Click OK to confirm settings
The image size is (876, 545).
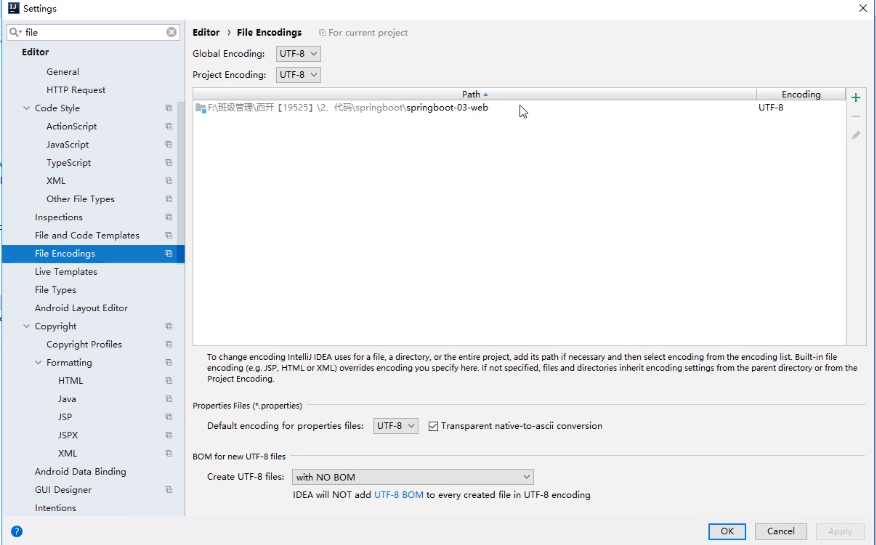(727, 531)
